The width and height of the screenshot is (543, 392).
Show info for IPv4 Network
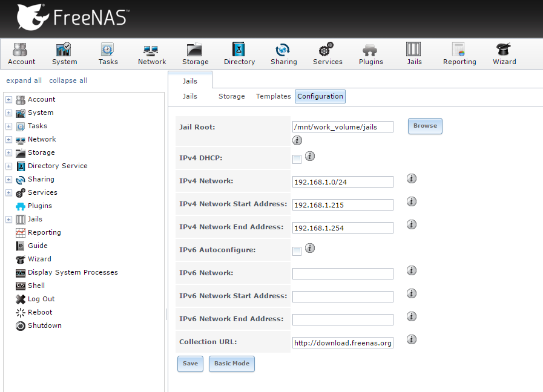coord(412,178)
